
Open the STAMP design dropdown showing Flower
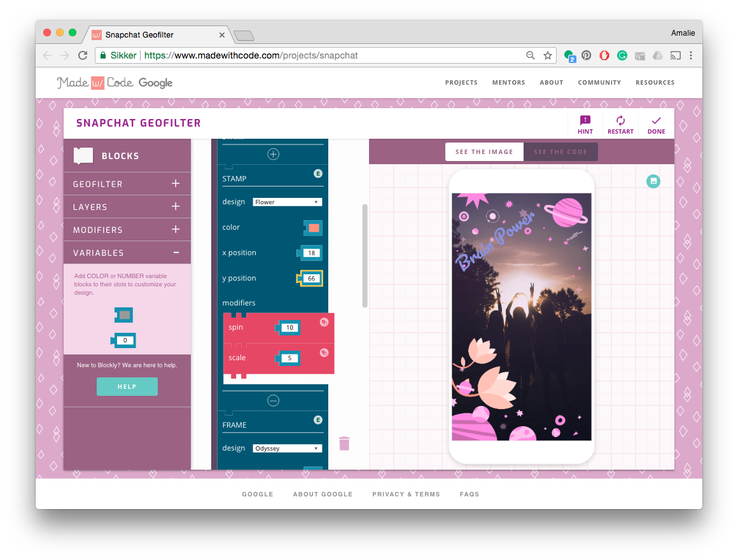point(287,202)
